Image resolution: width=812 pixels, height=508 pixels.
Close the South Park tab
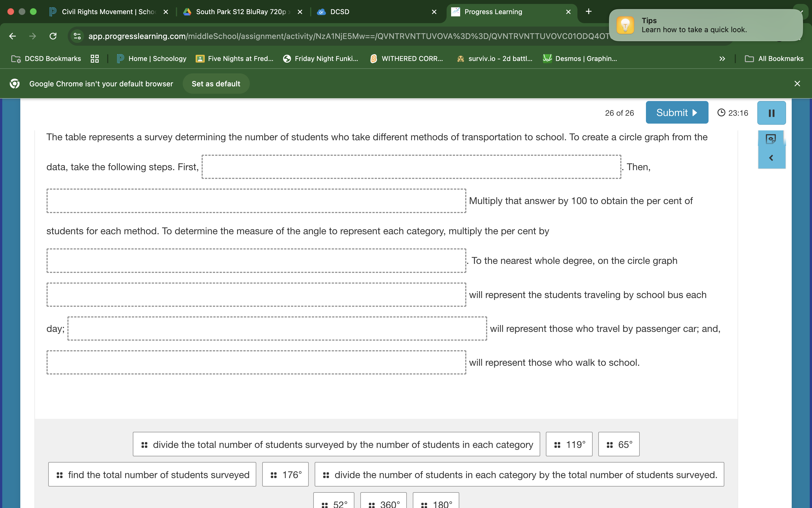coord(300,12)
